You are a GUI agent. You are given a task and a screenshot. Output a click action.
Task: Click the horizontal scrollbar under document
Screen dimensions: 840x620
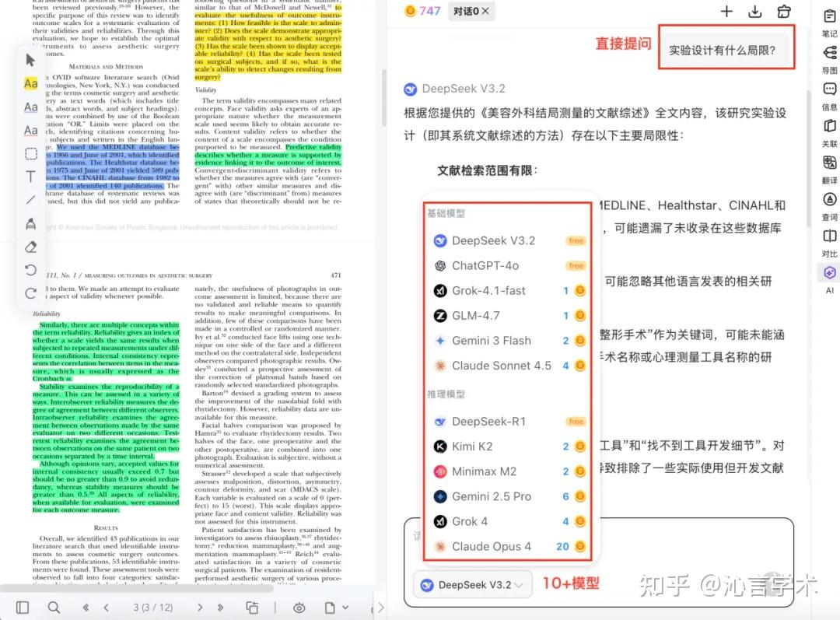pos(137,588)
